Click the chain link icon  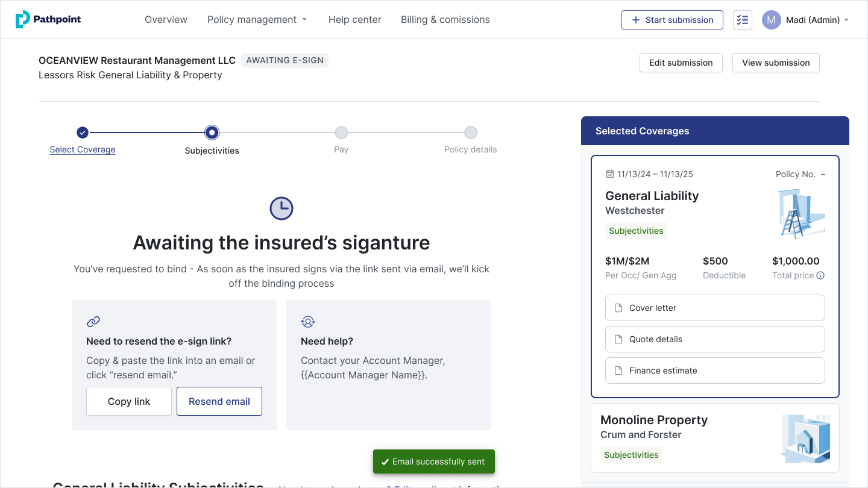coord(93,322)
